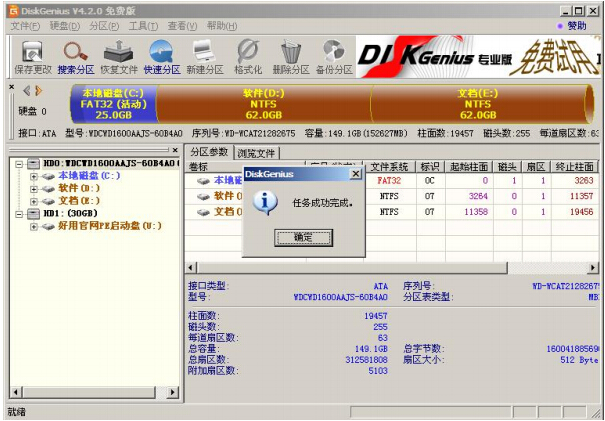
Task: Click tree panel scrollbar right arrow
Action: [x=172, y=393]
